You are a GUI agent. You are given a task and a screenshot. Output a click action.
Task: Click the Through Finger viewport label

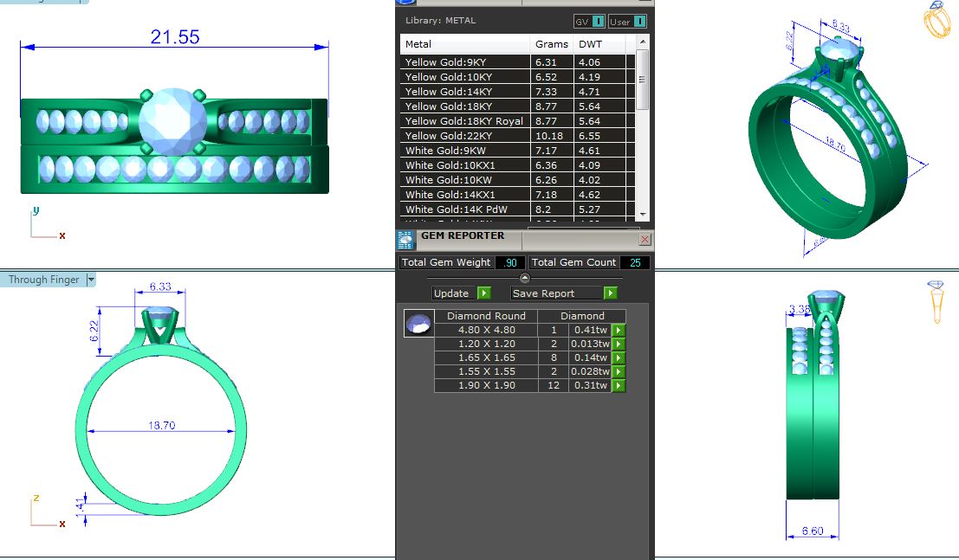[43, 280]
